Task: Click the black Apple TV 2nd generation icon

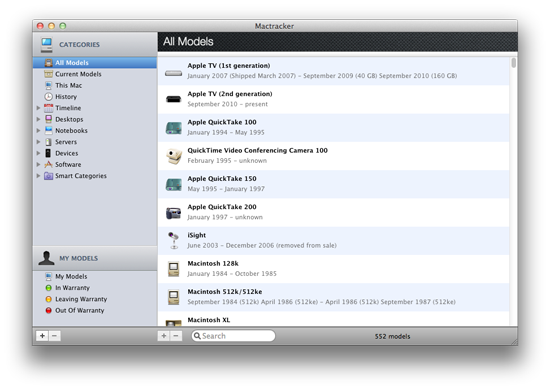Action: click(x=174, y=99)
